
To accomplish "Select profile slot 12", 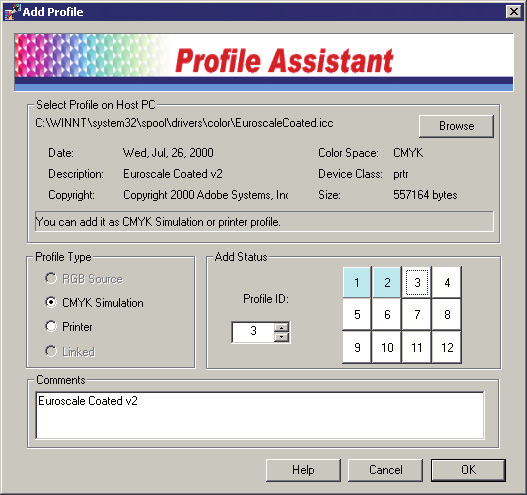I will [447, 347].
